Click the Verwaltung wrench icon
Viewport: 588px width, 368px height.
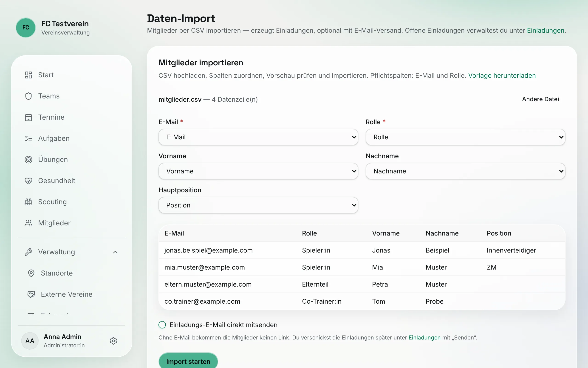28,252
